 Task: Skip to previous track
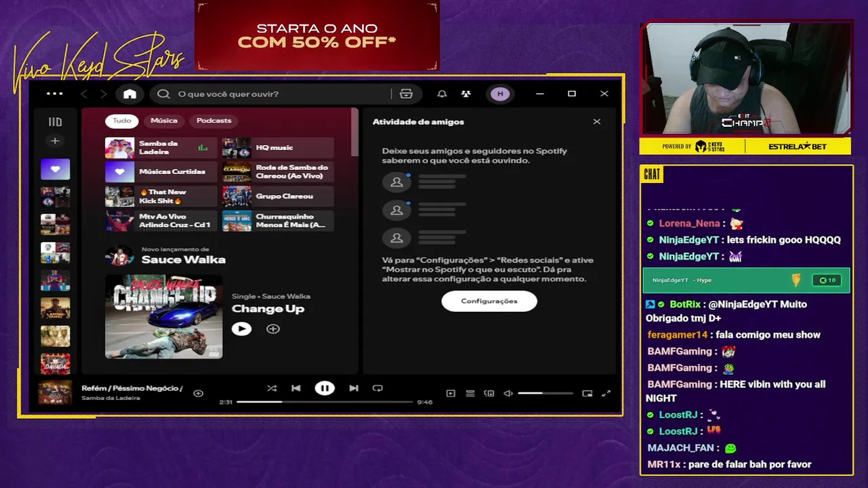[296, 388]
